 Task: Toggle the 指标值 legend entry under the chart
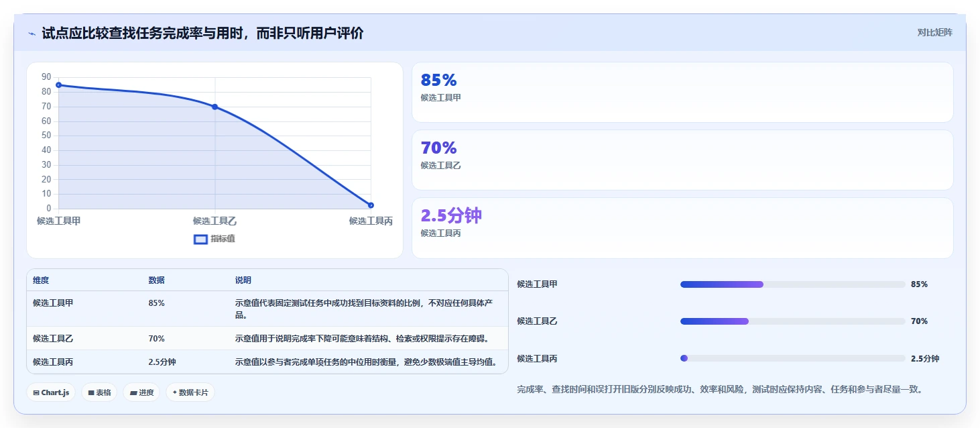click(x=215, y=239)
